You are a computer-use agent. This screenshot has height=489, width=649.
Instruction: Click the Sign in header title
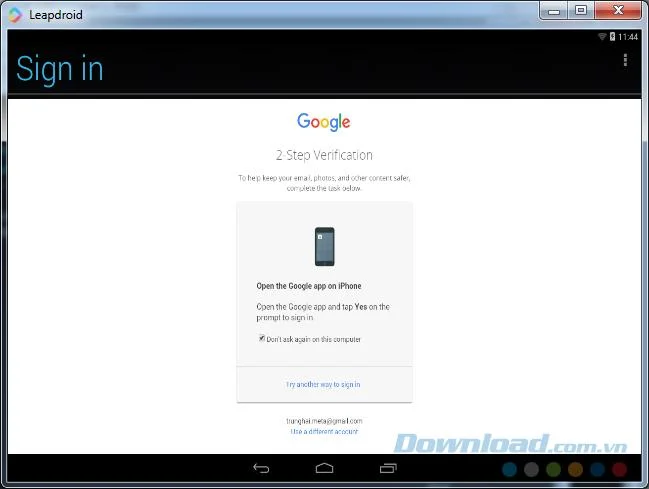[x=60, y=69]
